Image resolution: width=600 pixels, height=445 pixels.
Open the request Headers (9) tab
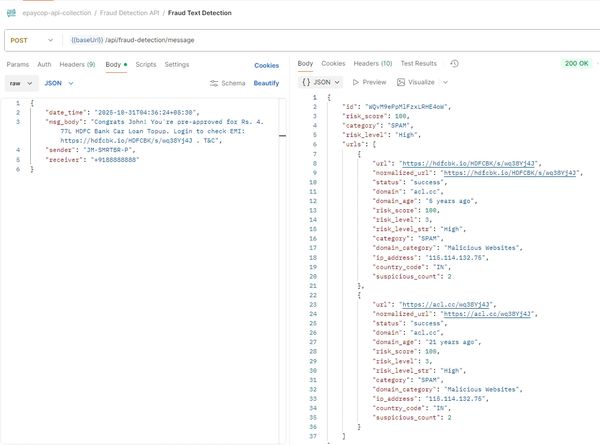coord(79,64)
